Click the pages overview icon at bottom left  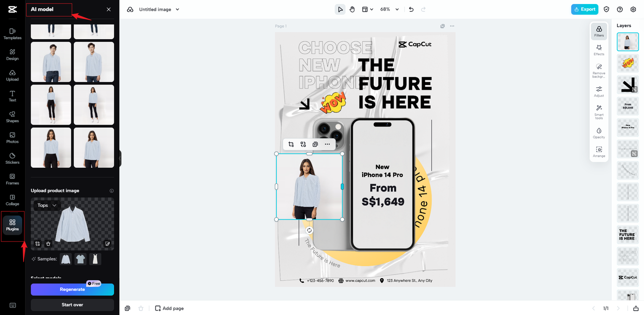[x=128, y=308]
